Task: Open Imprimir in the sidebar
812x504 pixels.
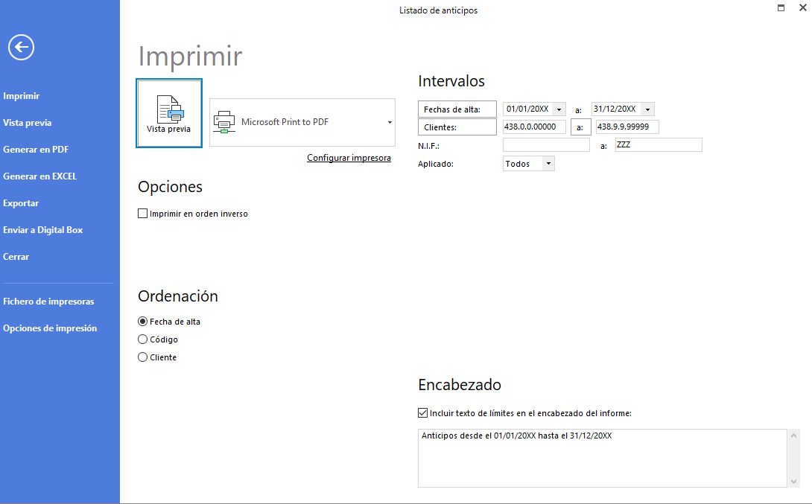Action: pos(22,96)
